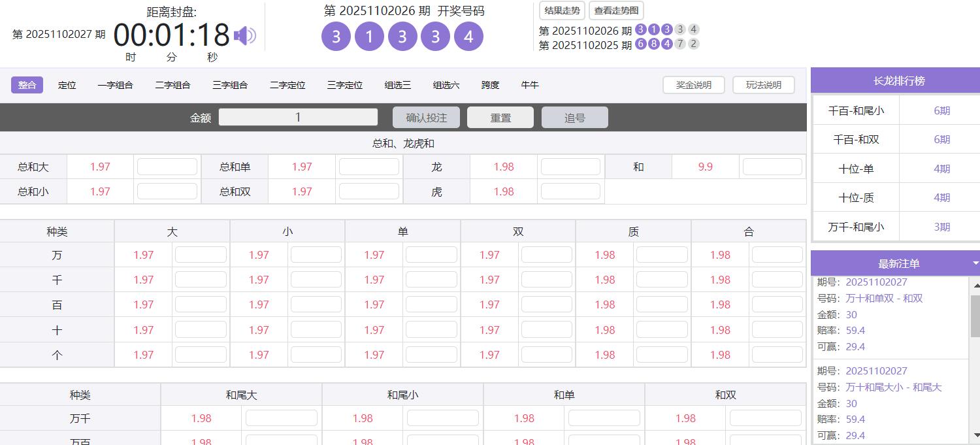Switch to the 跨度 tab

coord(490,84)
